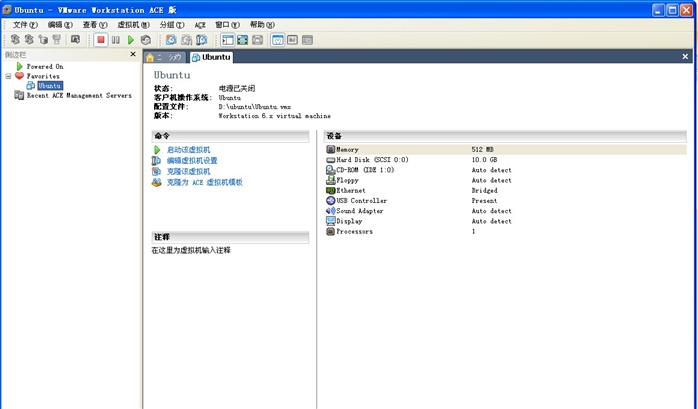Open the 查看 menu
698x409 pixels.
click(x=94, y=25)
